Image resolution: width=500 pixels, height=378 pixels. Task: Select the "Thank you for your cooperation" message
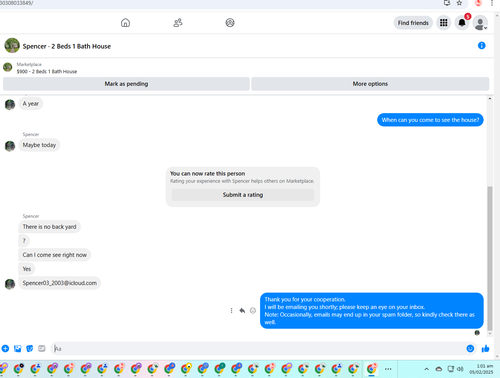point(372,311)
